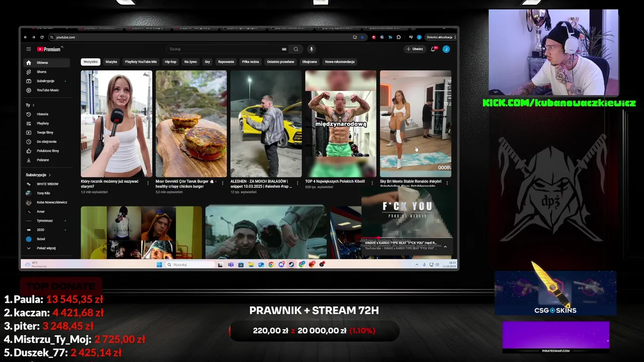644x362 pixels.
Task: Go forward with the browser forward arrow
Action: click(x=34, y=37)
